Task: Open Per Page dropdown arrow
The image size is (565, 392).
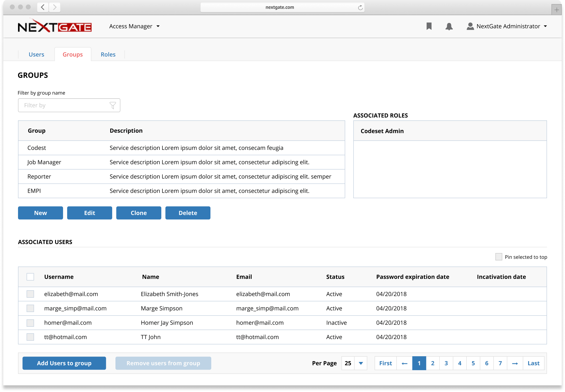Action: [361, 363]
